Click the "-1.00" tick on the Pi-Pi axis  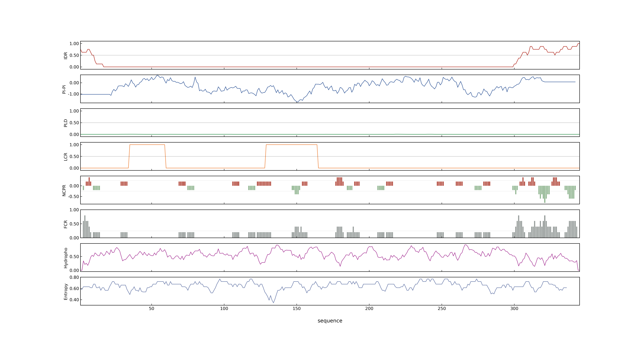tap(73, 94)
